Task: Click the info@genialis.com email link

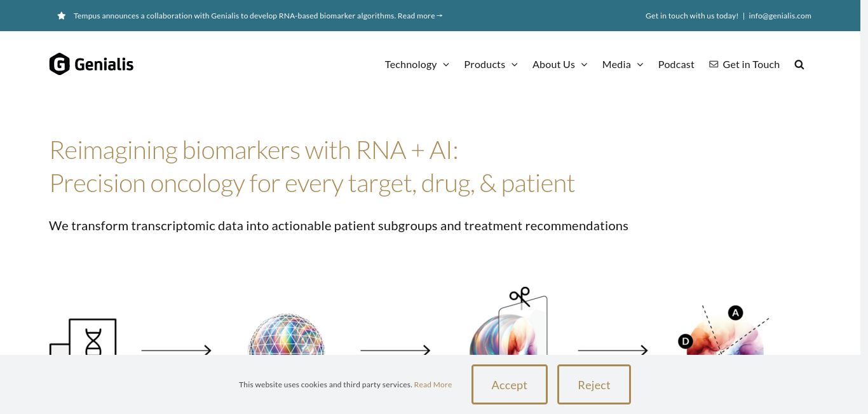Action: (x=780, y=16)
